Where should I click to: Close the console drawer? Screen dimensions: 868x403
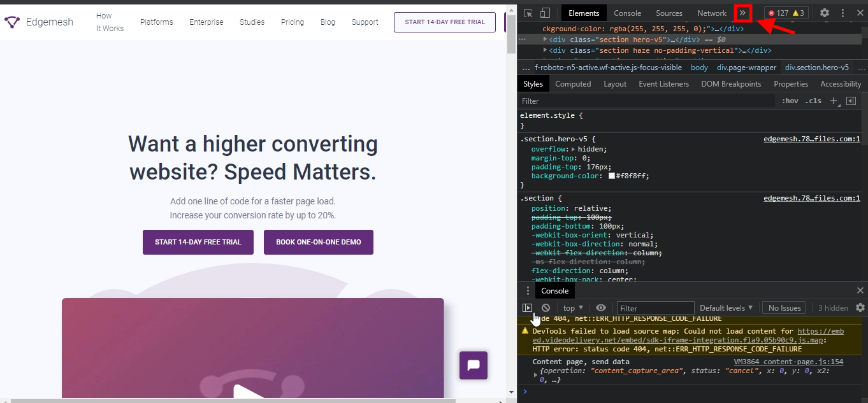tap(860, 291)
